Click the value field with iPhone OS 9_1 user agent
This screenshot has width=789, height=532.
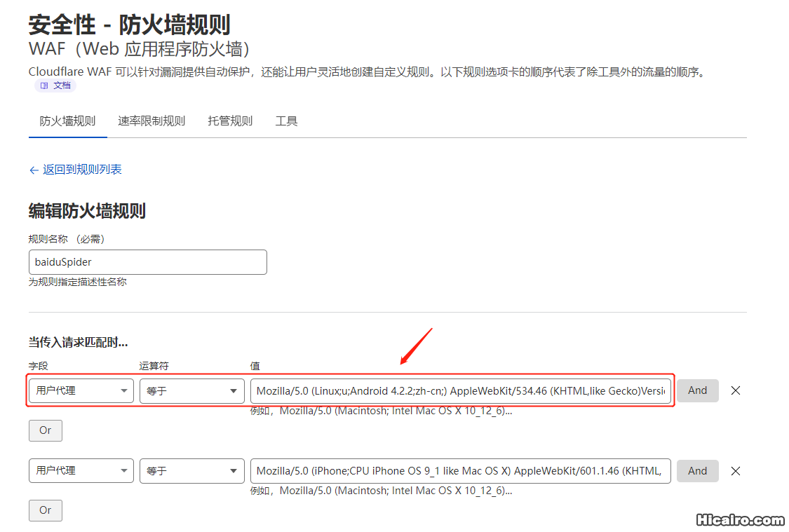(460, 470)
